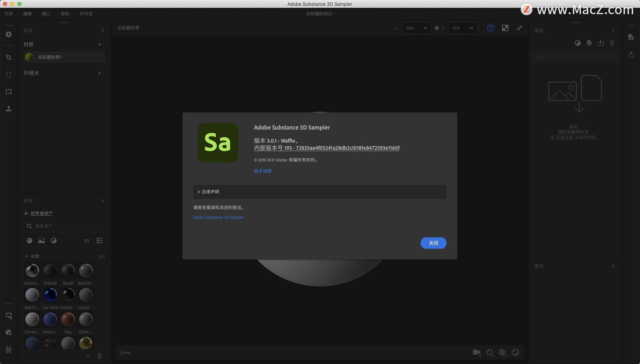Switch to 3D cube view
Viewport: 640px width, 364px height.
(x=491, y=28)
